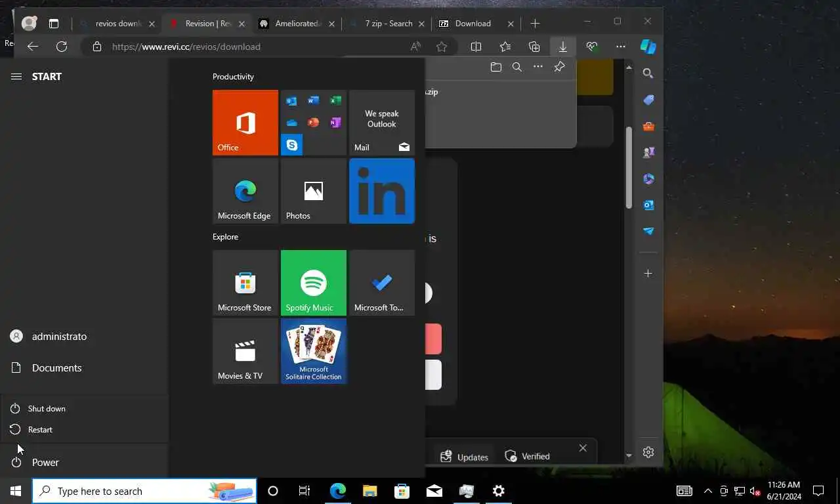Toggle Edge split screen
This screenshot has width=840, height=504.
476,47
